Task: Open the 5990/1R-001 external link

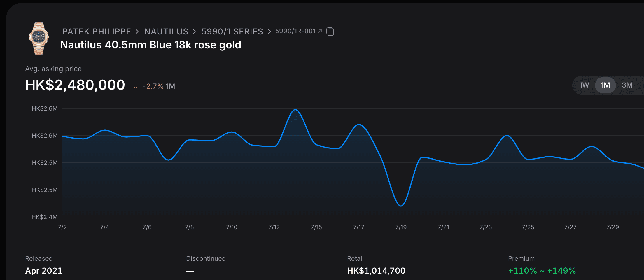Action: [299, 31]
